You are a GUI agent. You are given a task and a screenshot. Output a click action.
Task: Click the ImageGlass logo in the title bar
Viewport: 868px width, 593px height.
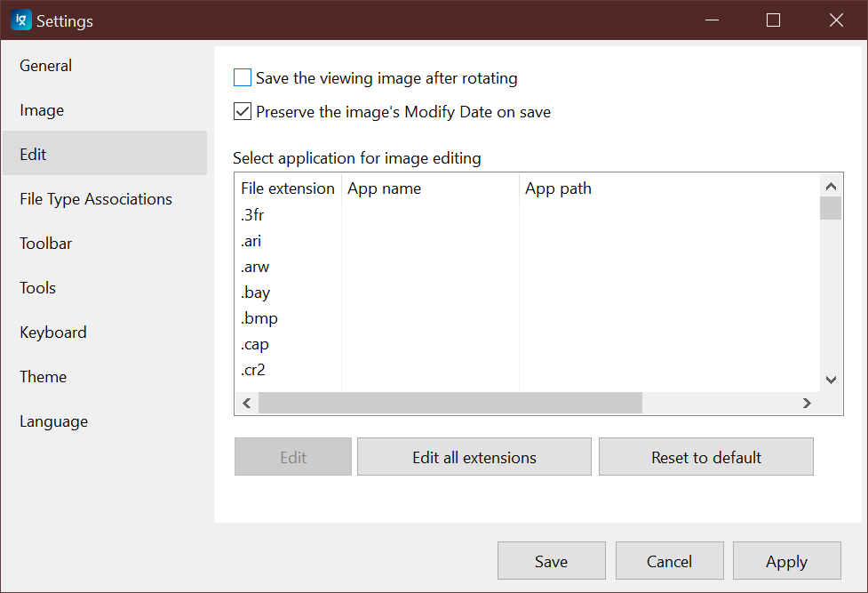20,20
